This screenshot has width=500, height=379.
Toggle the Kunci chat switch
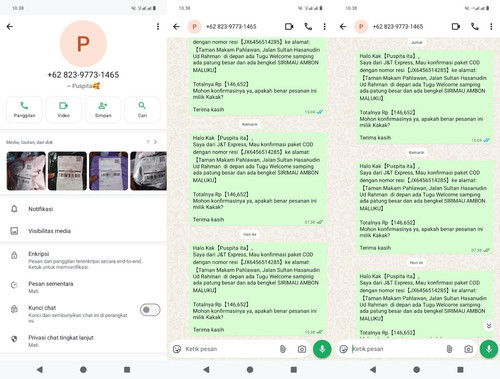tap(150, 310)
